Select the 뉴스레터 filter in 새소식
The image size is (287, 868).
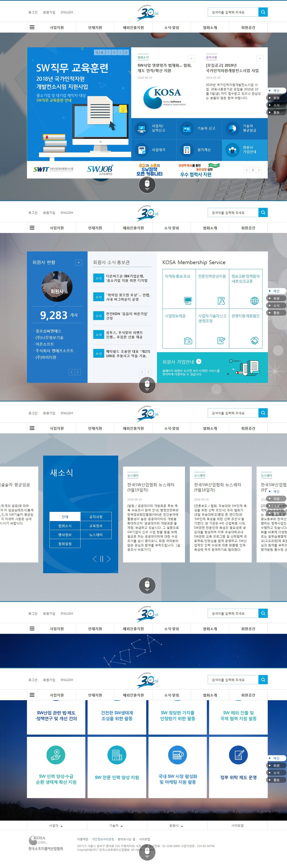96,534
